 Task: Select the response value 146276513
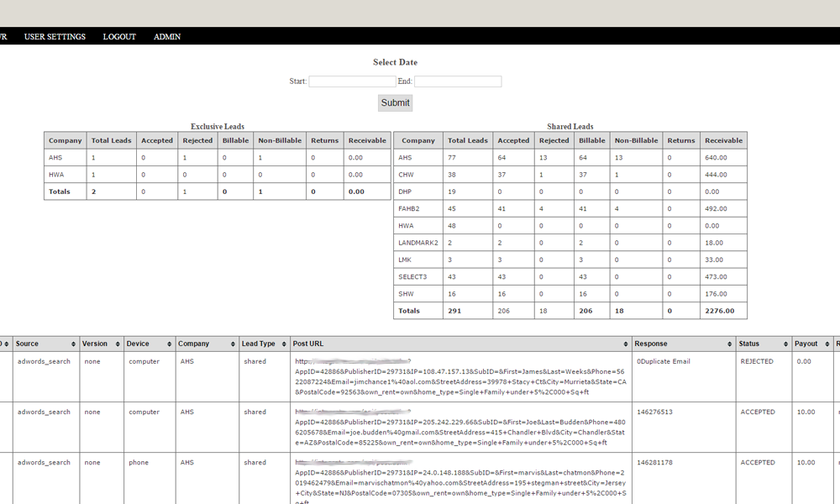coord(654,412)
